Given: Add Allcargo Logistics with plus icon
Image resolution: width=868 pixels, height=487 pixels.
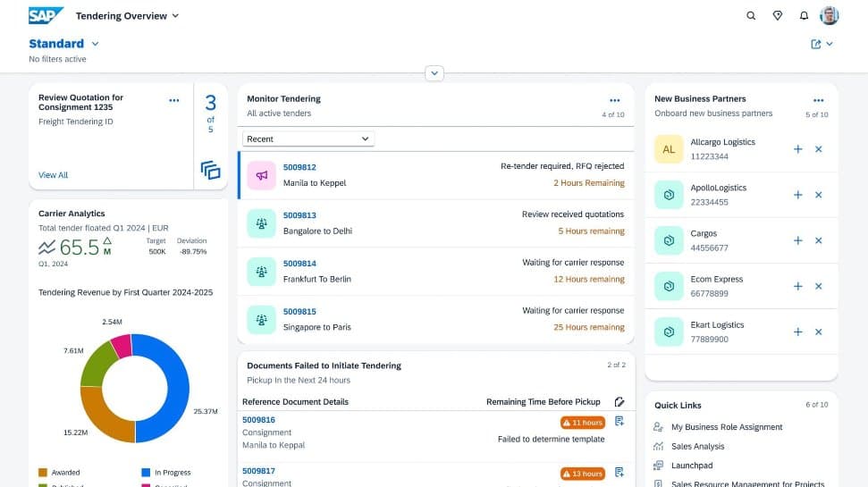Looking at the screenshot, I should pos(798,149).
